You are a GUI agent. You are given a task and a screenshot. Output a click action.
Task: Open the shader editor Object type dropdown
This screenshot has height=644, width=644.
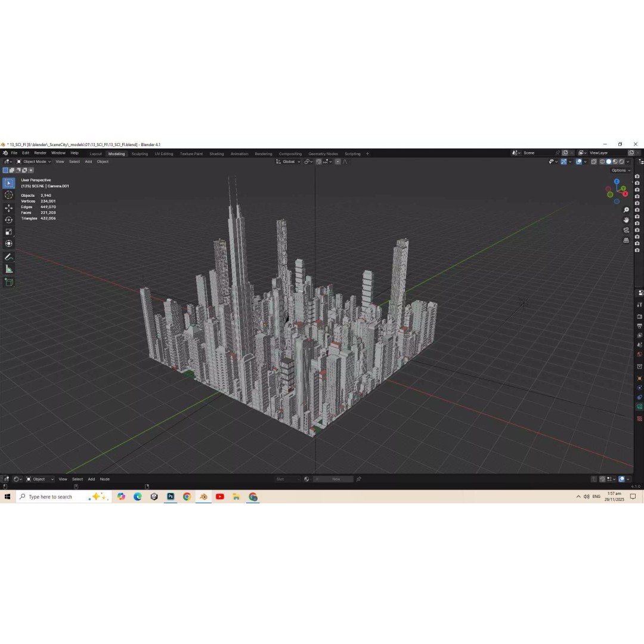tap(41, 479)
